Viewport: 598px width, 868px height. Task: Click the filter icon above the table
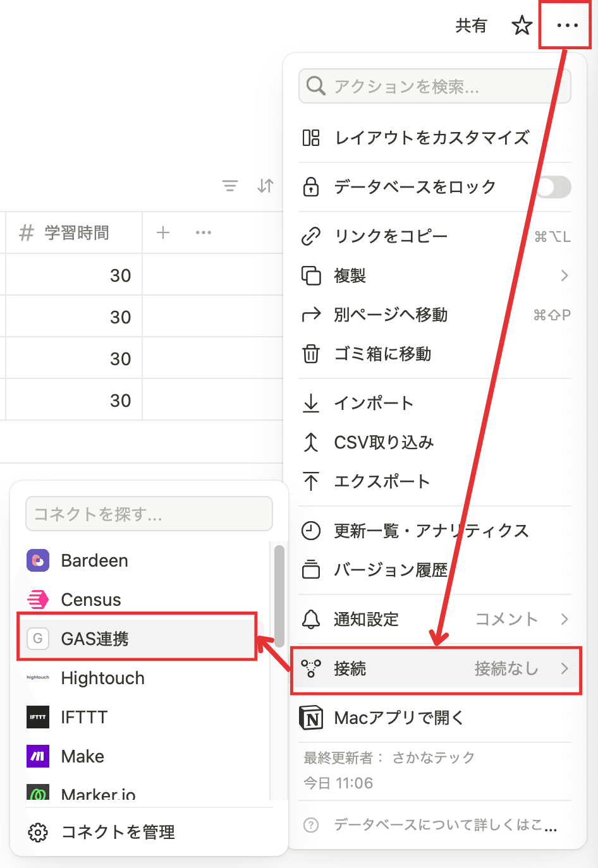(x=230, y=186)
